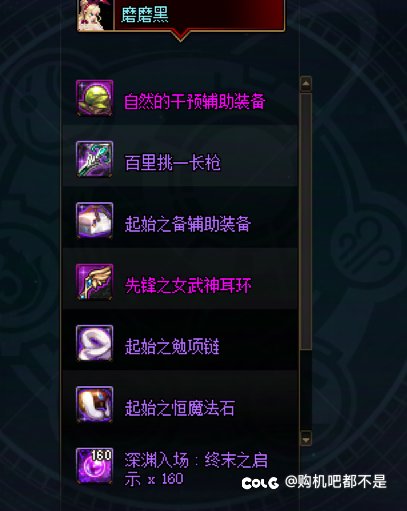This screenshot has height=511, width=407.
Task: Click the 起始之备 auxiliary equipment icon
Action: coord(95,220)
